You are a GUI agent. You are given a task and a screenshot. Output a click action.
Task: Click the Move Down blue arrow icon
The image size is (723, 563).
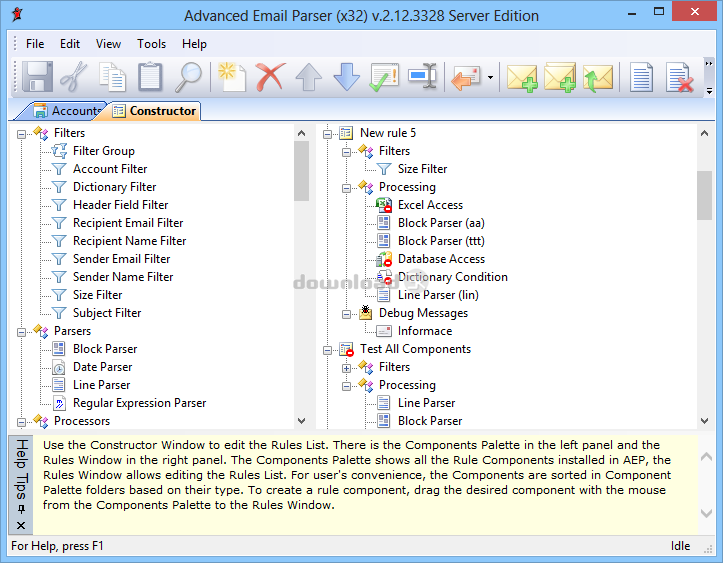(x=346, y=77)
